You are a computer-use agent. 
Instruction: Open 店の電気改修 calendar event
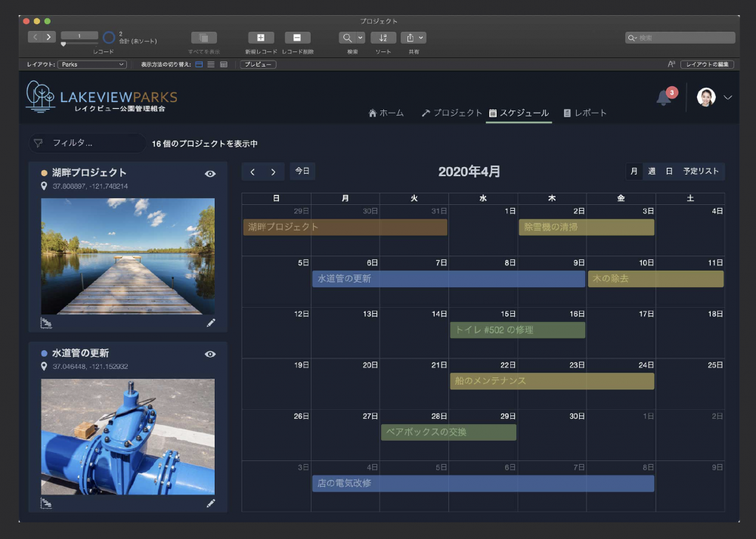(x=483, y=483)
